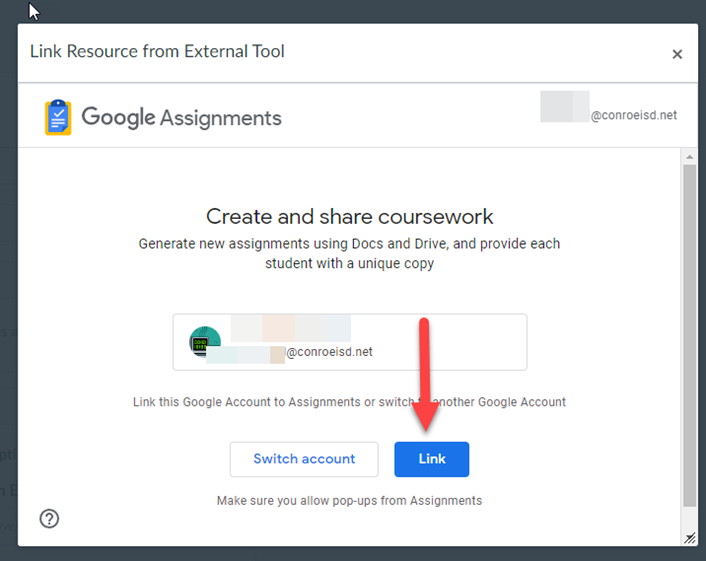Click the 'Link Resource from External Tool' title

pos(157,51)
